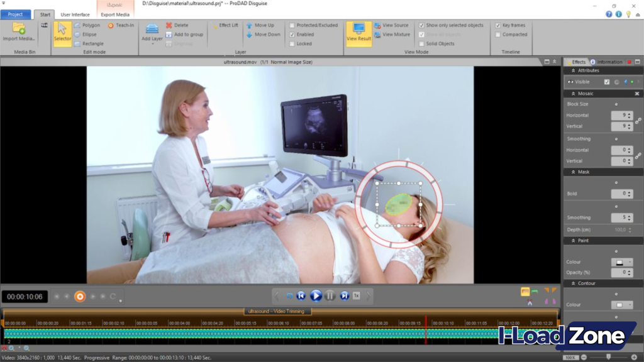Toggle the Visible attribute checkbox
The width and height of the screenshot is (644, 362).
point(608,82)
